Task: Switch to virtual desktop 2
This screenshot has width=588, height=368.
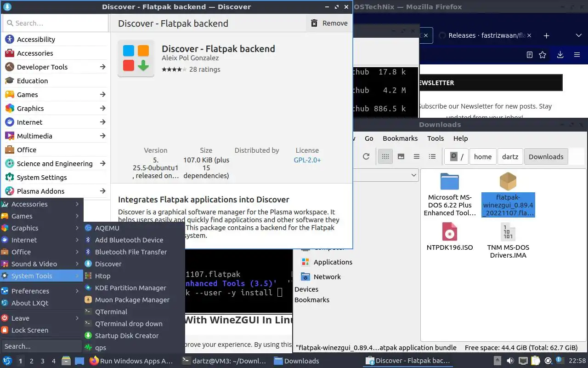Action: coord(32,361)
